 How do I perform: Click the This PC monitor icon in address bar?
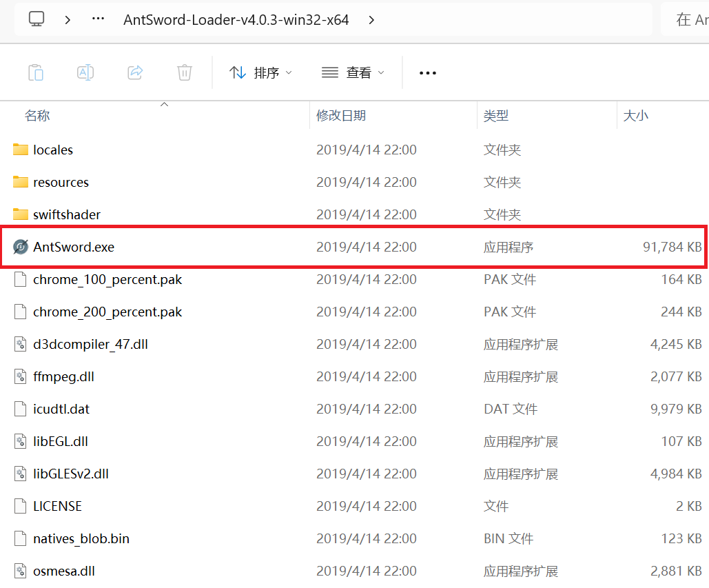37,19
